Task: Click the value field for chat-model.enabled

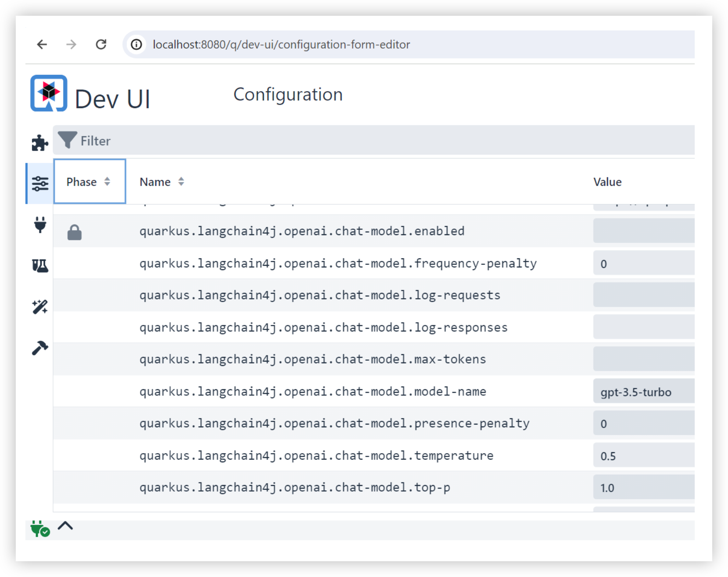Action: click(644, 231)
